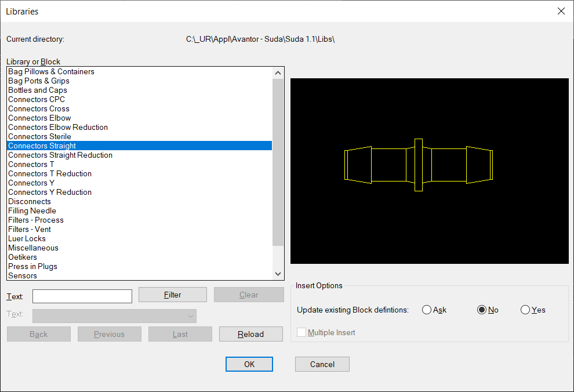Select highlighted Connectors Straight library
The image size is (574, 392).
click(140, 146)
